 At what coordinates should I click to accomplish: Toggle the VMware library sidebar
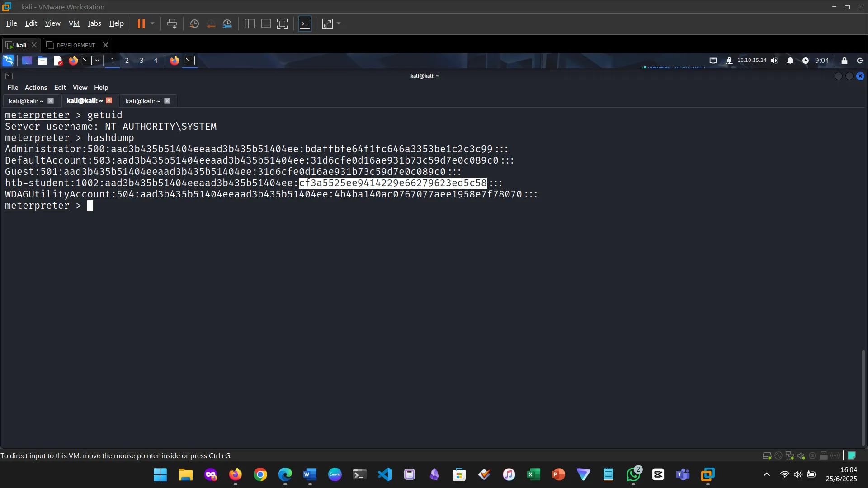click(x=249, y=23)
